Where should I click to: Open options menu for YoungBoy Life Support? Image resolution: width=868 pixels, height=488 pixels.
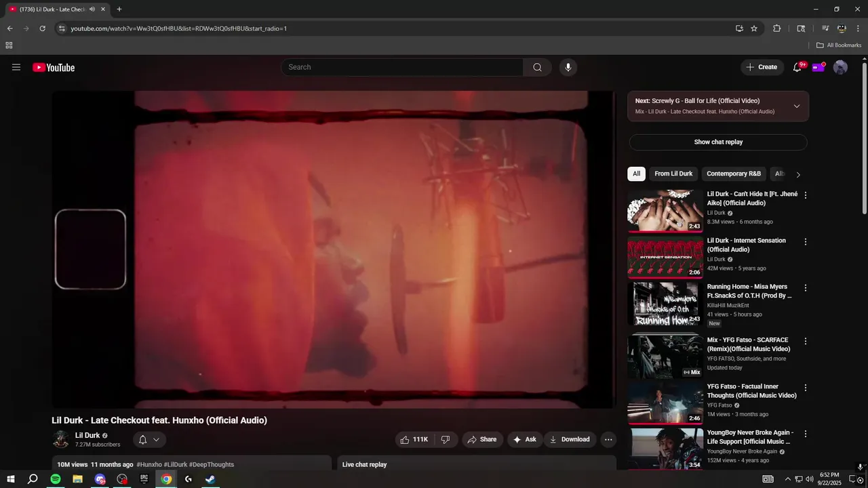(x=806, y=434)
